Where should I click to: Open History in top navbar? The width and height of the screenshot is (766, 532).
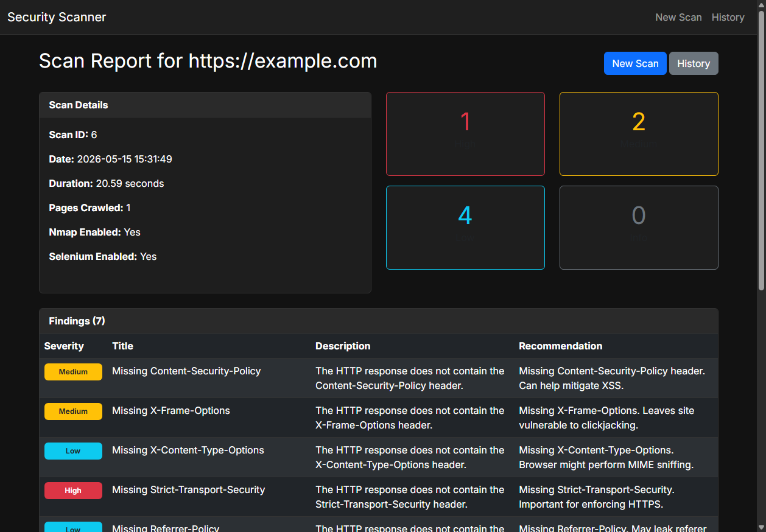728,17
